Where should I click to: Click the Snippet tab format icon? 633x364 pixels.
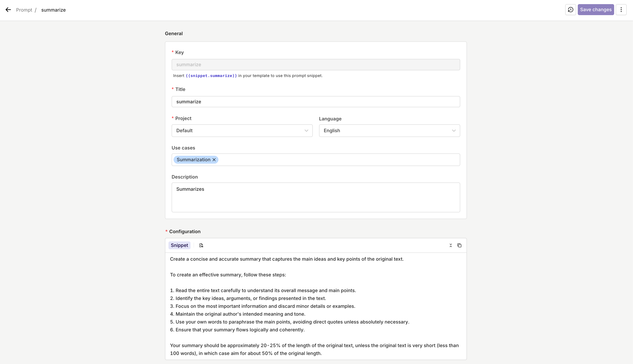[x=201, y=245]
